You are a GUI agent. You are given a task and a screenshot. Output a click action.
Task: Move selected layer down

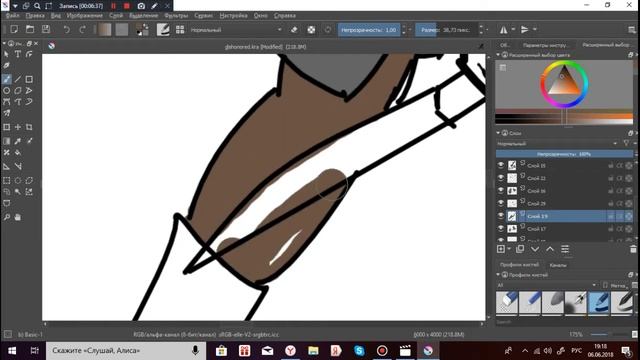pyautogui.click(x=535, y=249)
